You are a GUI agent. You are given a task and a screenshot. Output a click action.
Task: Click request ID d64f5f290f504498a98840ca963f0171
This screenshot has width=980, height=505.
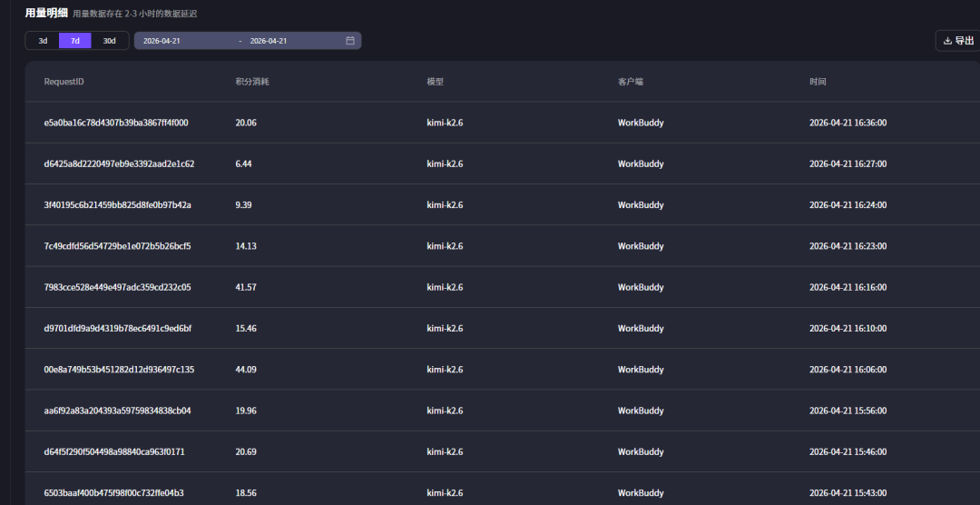(x=113, y=451)
